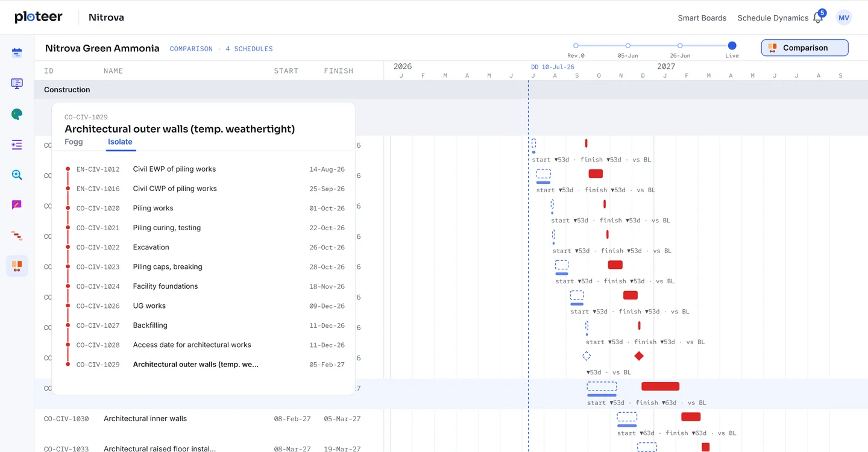
Task: Select the bold CO-CIV-1029 entry in path list
Action: [x=205, y=365]
